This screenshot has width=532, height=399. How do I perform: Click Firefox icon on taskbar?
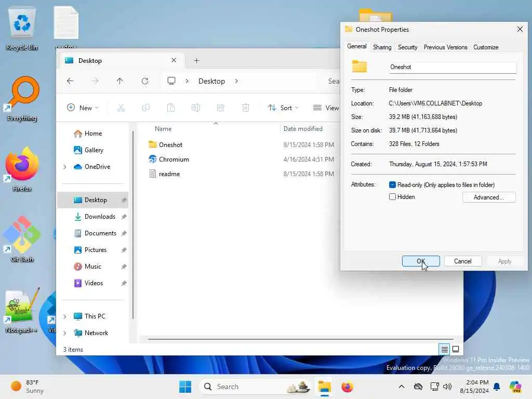pyautogui.click(x=347, y=387)
